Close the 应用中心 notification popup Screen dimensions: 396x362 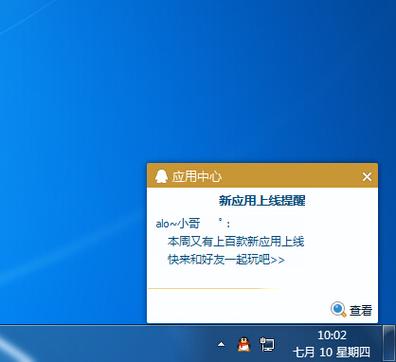click(367, 177)
